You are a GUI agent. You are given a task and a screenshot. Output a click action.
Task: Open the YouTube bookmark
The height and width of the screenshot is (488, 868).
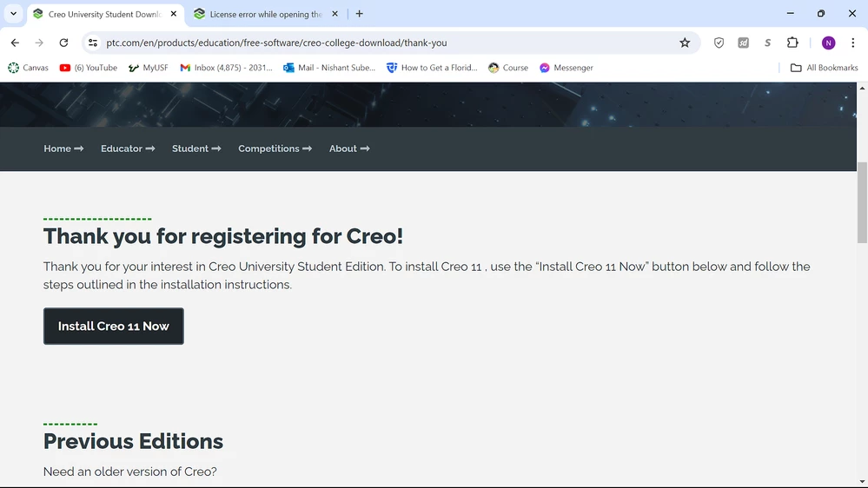point(89,68)
